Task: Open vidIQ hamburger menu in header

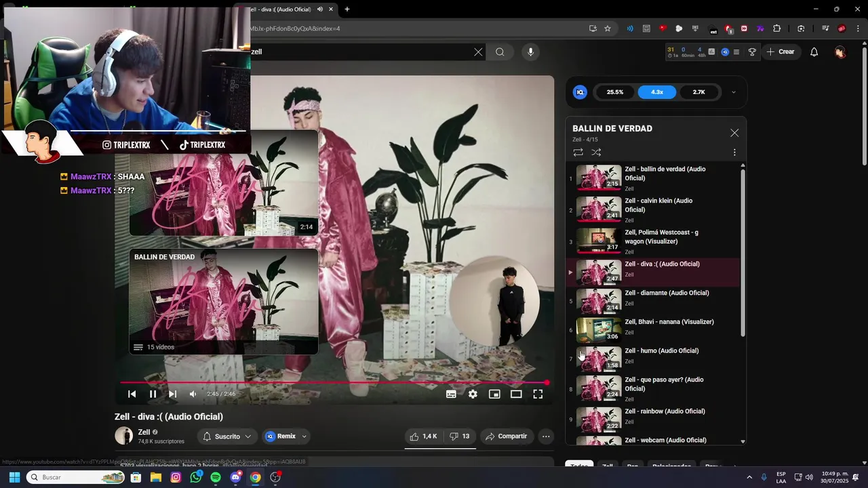Action: click(x=736, y=52)
